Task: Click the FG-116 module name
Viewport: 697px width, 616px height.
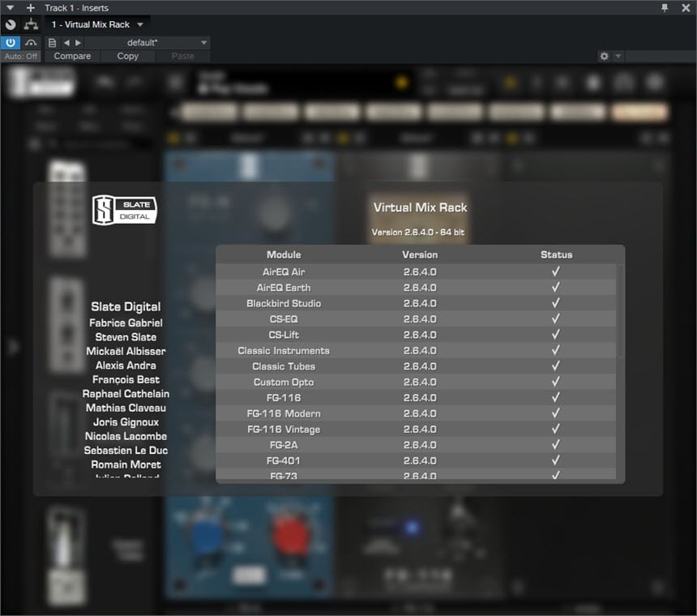Action: pyautogui.click(x=284, y=398)
